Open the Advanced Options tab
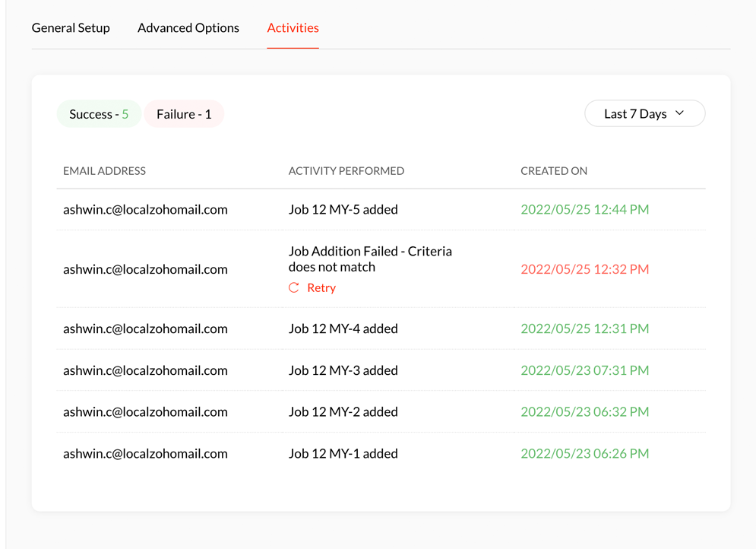The image size is (756, 549). click(188, 28)
